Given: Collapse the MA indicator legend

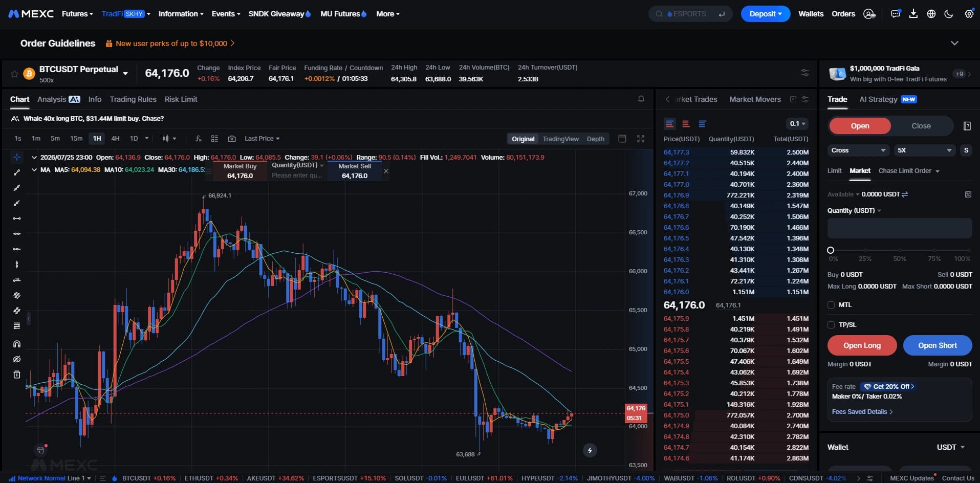Looking at the screenshot, I should click(34, 170).
